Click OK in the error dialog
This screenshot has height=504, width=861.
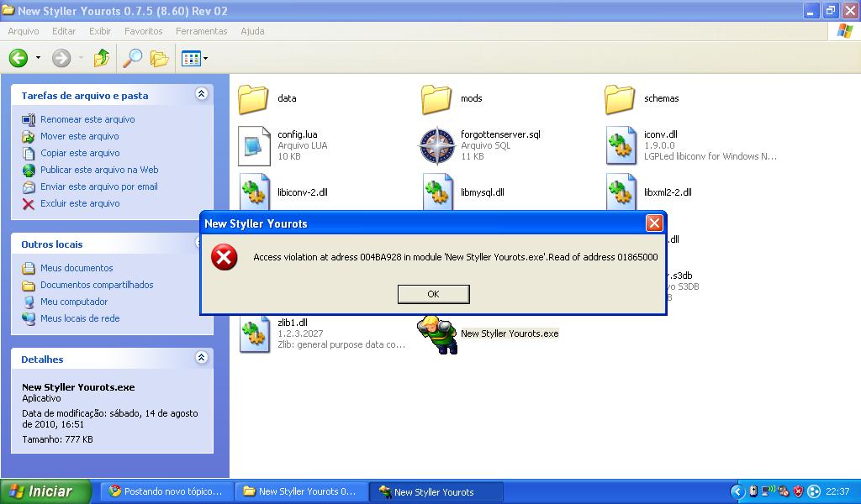tap(433, 294)
